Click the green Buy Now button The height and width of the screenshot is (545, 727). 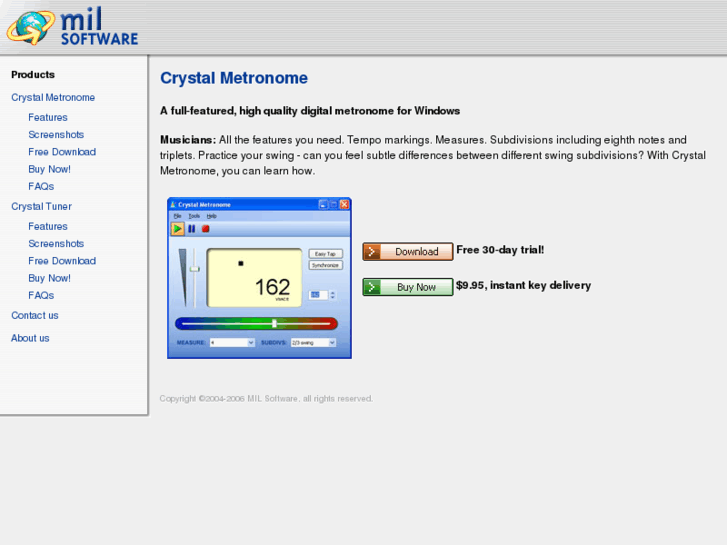408,287
